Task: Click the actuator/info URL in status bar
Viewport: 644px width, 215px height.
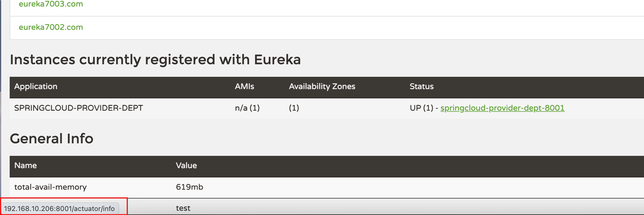Action: coord(59,209)
